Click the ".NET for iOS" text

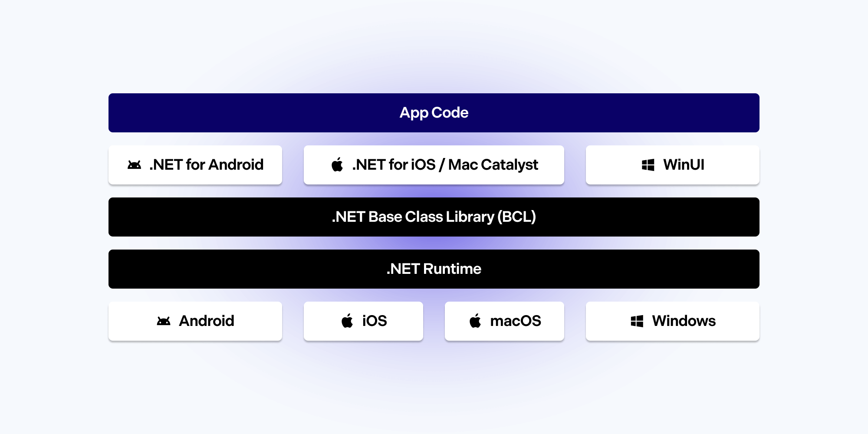[394, 165]
